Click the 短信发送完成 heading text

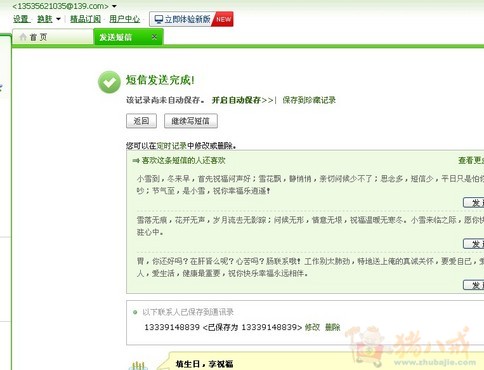160,80
